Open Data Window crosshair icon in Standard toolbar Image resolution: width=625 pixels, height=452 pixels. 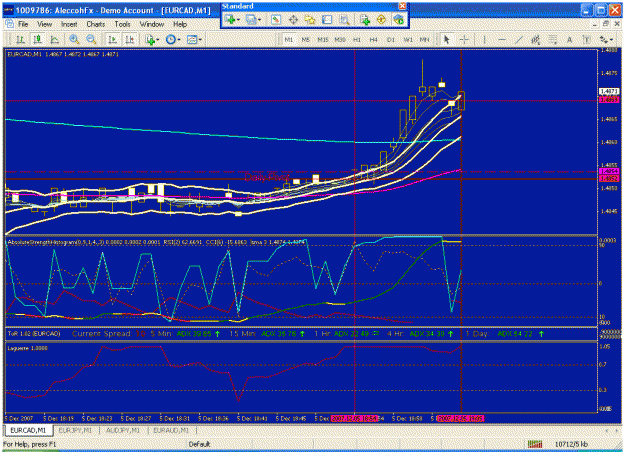[x=293, y=19]
